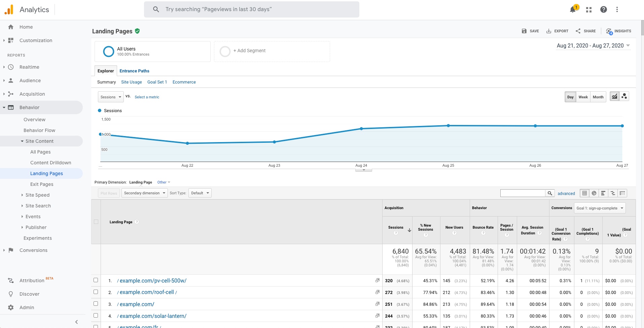Image resolution: width=644 pixels, height=328 pixels.
Task: Click the Export button
Action: (x=557, y=31)
